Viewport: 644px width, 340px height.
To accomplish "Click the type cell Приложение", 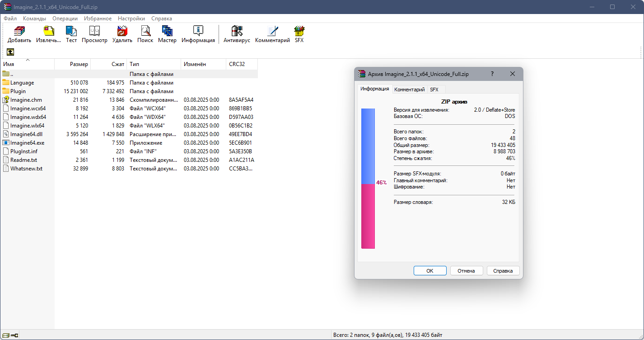I will [x=146, y=142].
